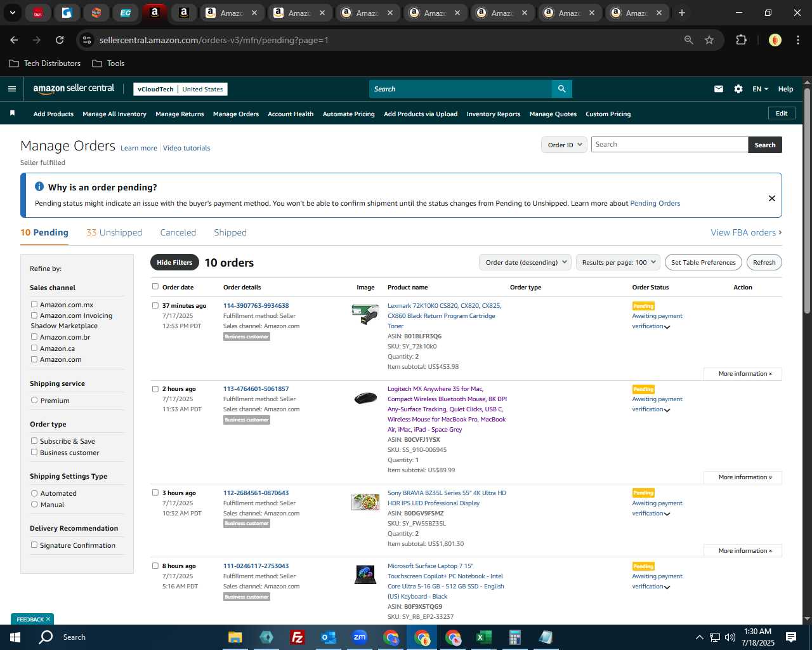
Task: Tick the select-all orders checkbox
Action: click(155, 287)
